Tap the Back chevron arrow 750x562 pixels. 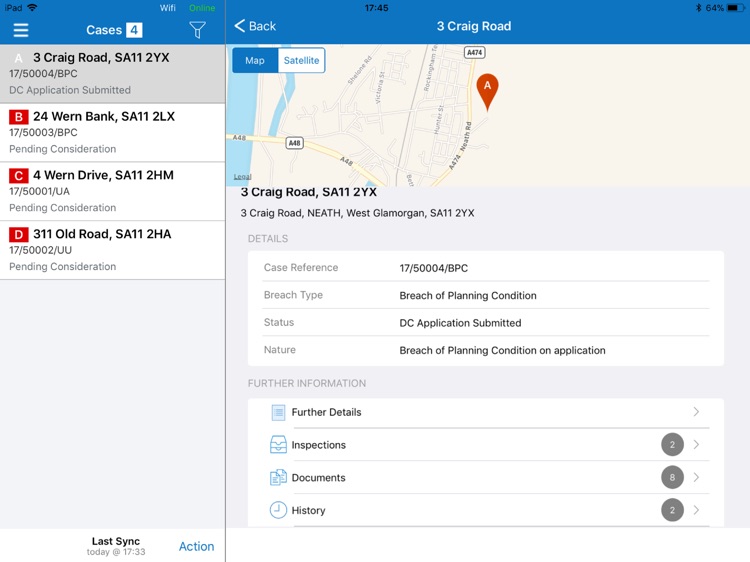tap(240, 26)
